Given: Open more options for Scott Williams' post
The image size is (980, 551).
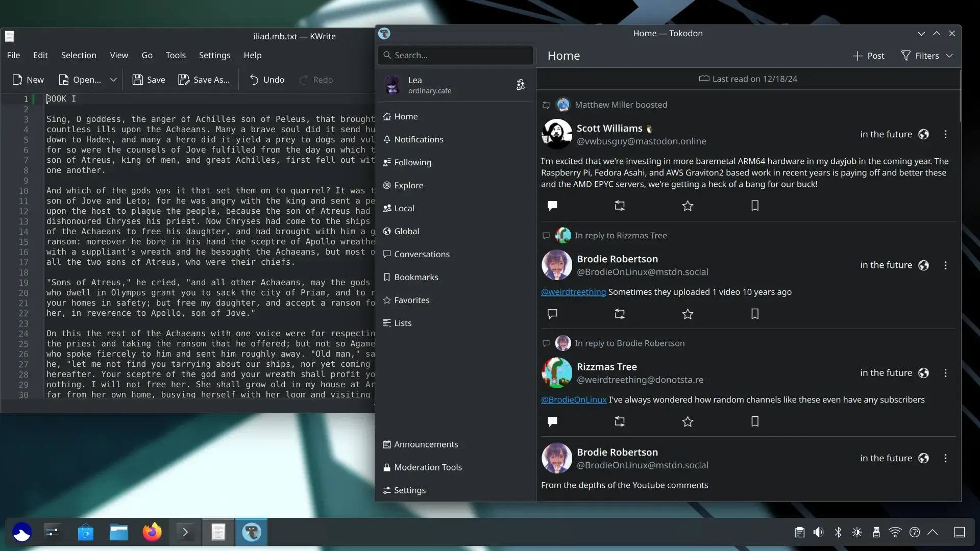Looking at the screenshot, I should coord(945,134).
